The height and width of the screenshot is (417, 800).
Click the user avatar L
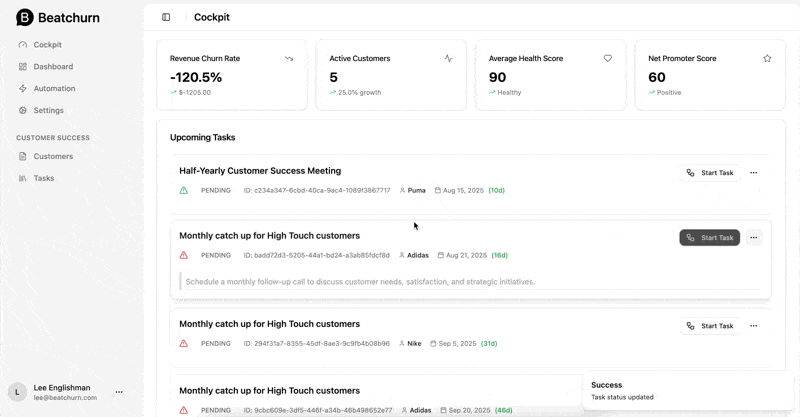(x=17, y=393)
